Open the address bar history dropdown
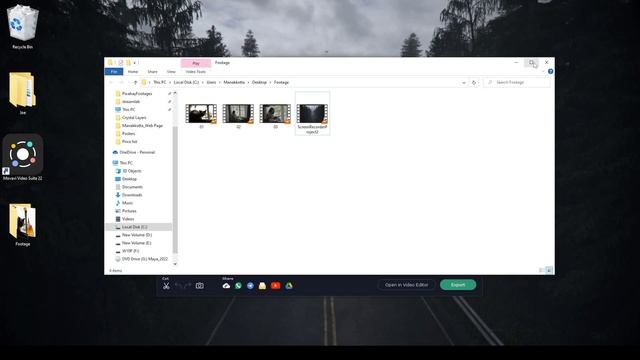Image resolution: width=640 pixels, height=360 pixels. pyautogui.click(x=464, y=82)
